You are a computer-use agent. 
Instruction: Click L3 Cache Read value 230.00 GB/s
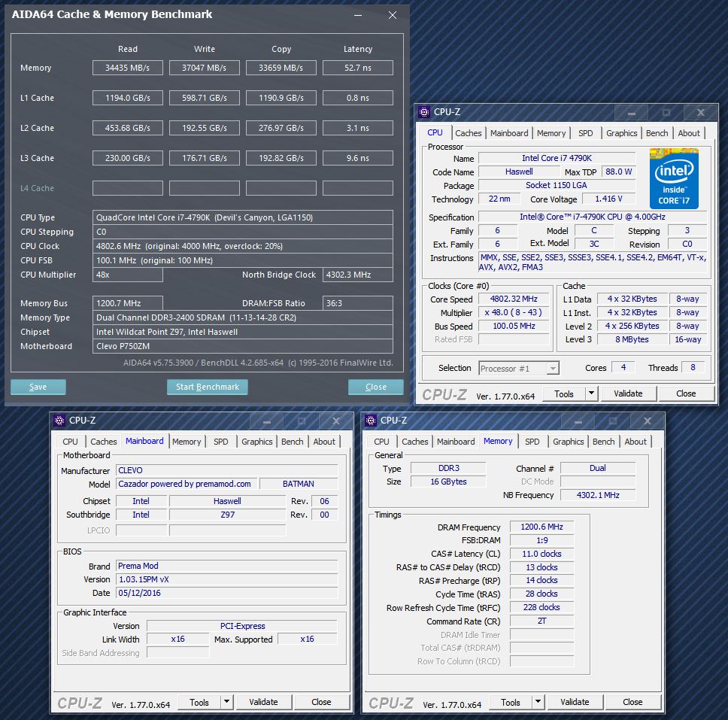pos(128,159)
